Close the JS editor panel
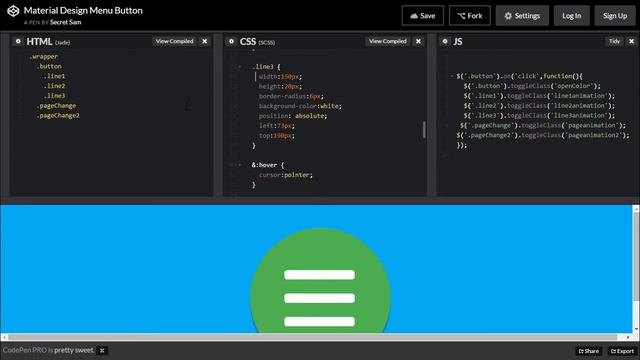 tap(631, 41)
